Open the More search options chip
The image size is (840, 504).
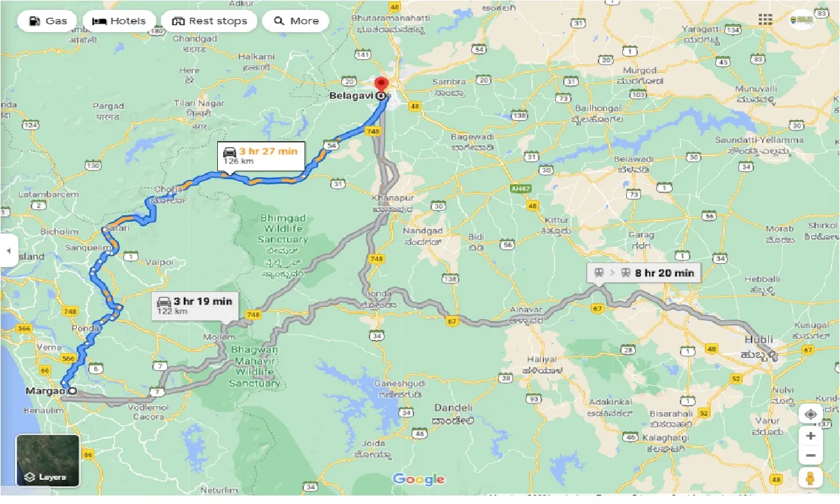[295, 21]
